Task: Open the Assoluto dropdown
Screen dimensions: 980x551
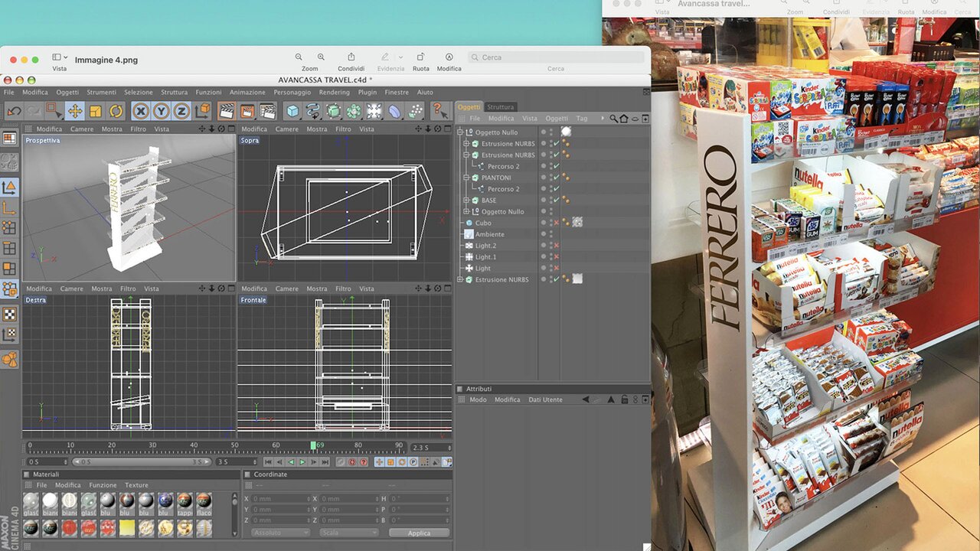Action: click(x=280, y=533)
